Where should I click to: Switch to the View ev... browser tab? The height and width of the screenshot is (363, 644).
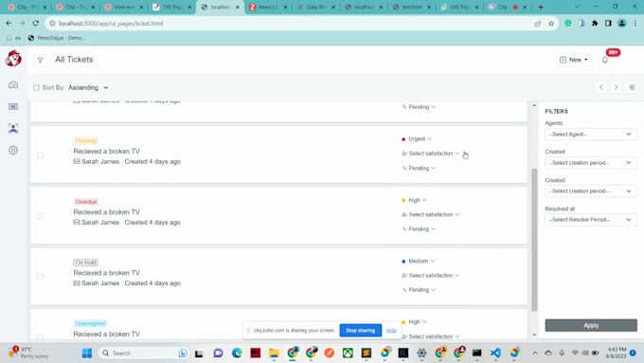pyautogui.click(x=124, y=7)
